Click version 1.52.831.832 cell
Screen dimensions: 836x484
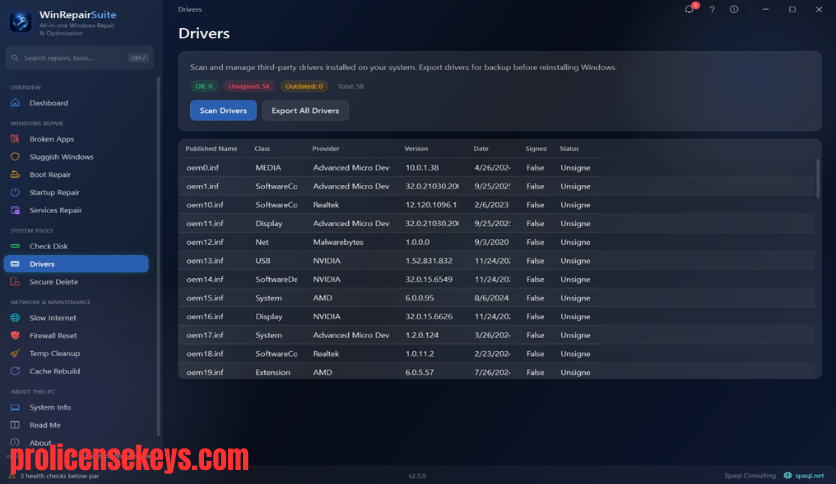[429, 261]
